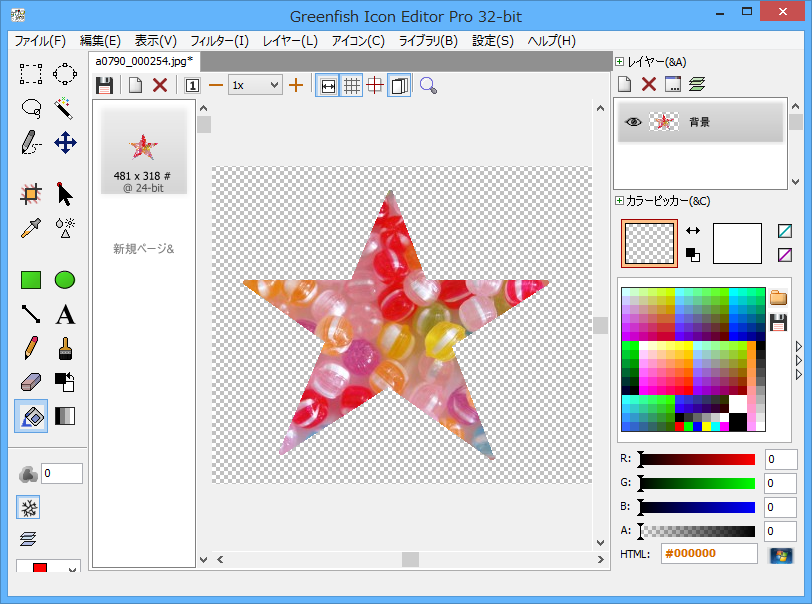The height and width of the screenshot is (604, 812).
Task: Select the Pencil tool
Action: [x=31, y=349]
